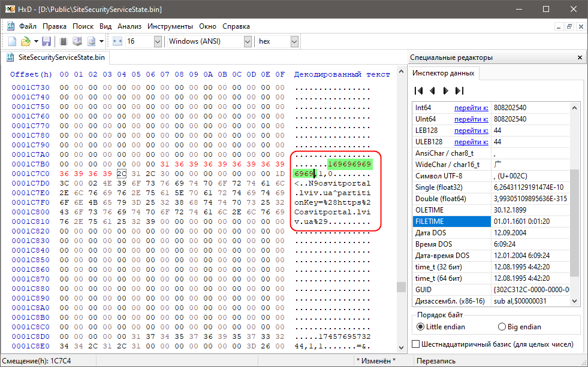588x367 pixels.
Task: Select the Инспектор данных tab
Action: tap(444, 73)
